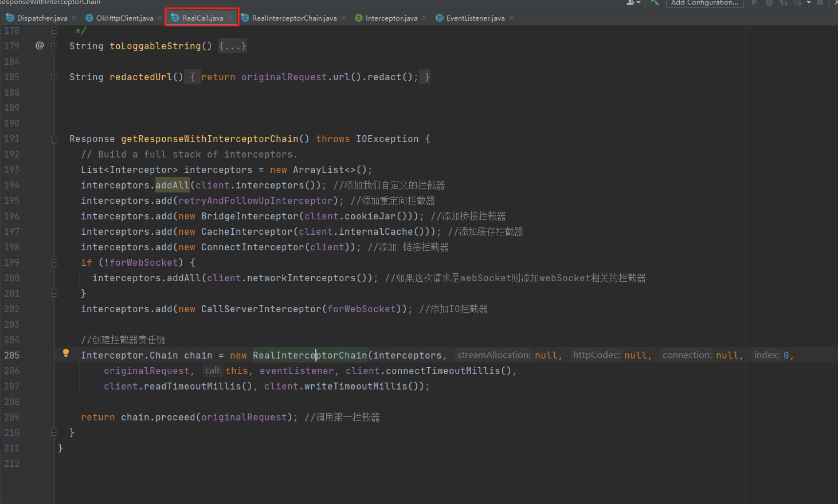Viewport: 838px width, 504px height.
Task: Click the @ gutter icon on line 179
Action: pos(40,45)
